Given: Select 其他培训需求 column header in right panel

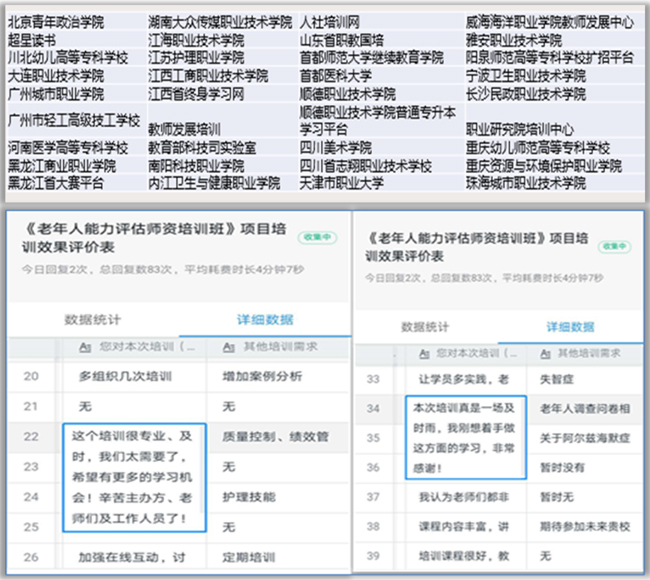Looking at the screenshot, I should click(589, 353).
